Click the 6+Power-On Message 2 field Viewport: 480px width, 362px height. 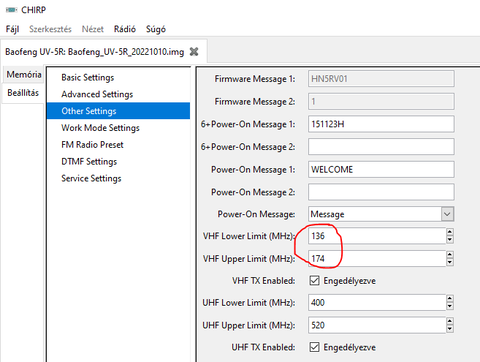(381, 147)
